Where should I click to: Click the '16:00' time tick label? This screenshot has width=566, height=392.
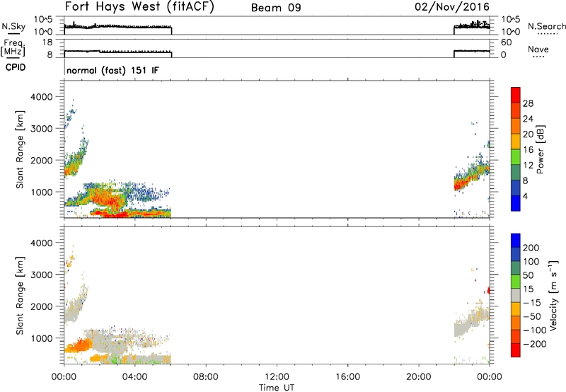click(347, 377)
